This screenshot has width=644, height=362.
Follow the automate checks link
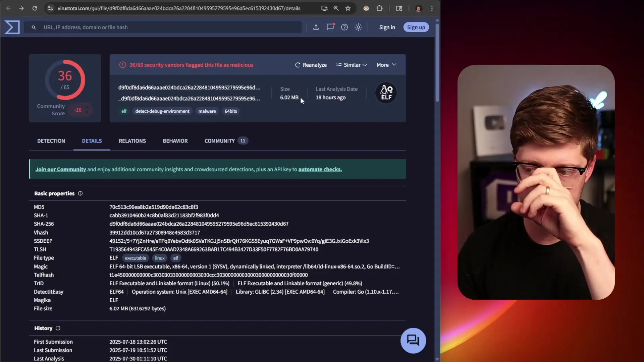[320, 169]
